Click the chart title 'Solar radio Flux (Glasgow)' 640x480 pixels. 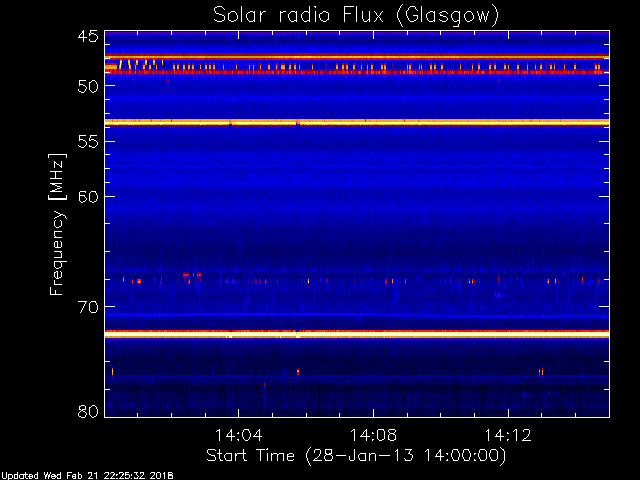pos(356,16)
